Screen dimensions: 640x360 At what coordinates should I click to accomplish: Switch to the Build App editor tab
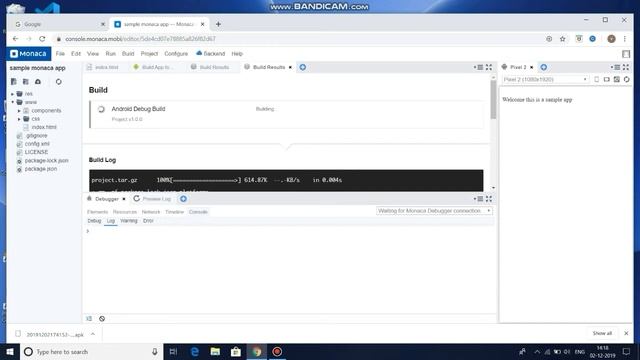coord(154,67)
